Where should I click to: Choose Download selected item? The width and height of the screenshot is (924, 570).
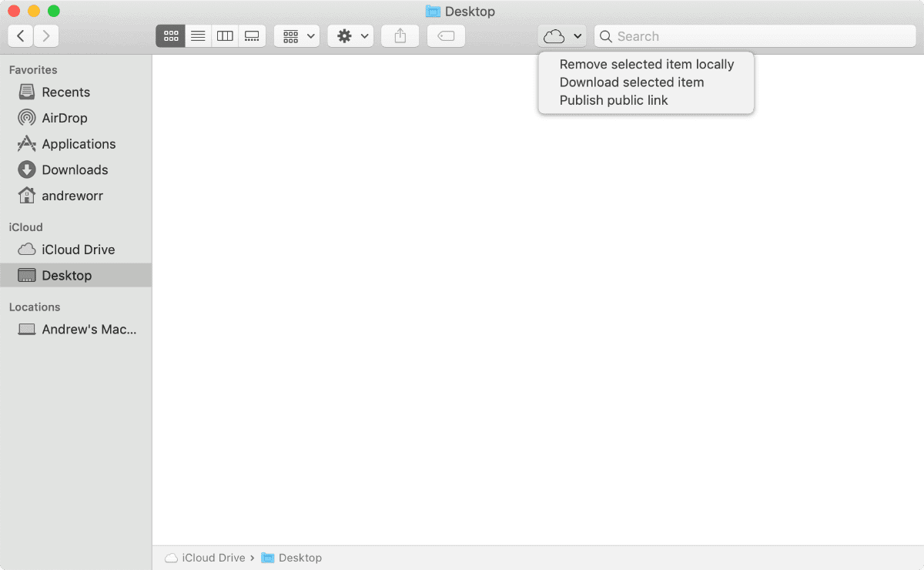pos(631,82)
